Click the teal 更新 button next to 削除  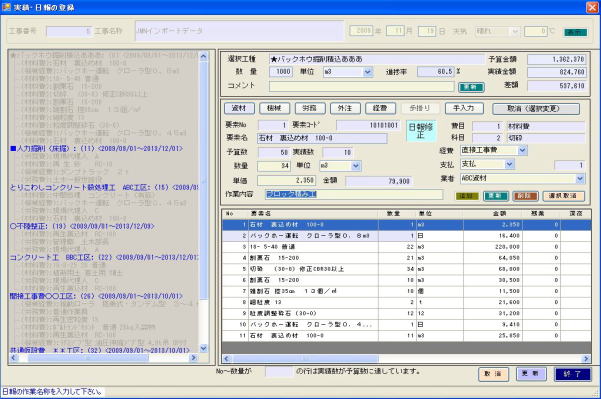tap(496, 196)
